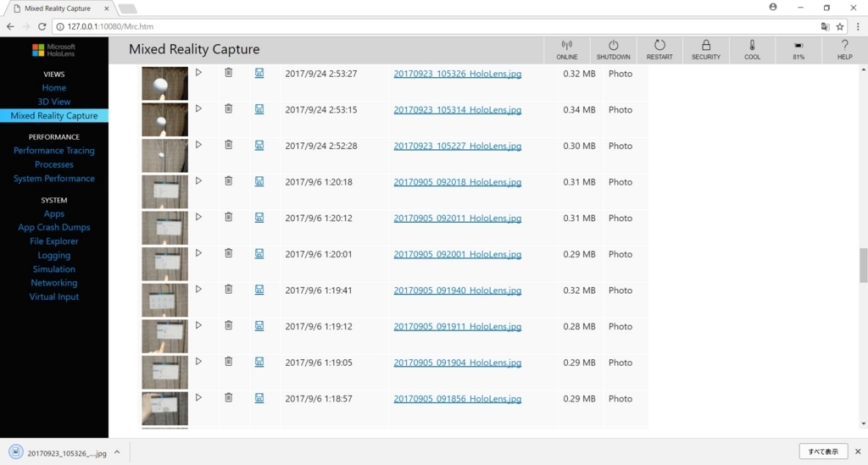868x465 pixels.
Task: Open File Explorer in sidebar
Action: 53,241
